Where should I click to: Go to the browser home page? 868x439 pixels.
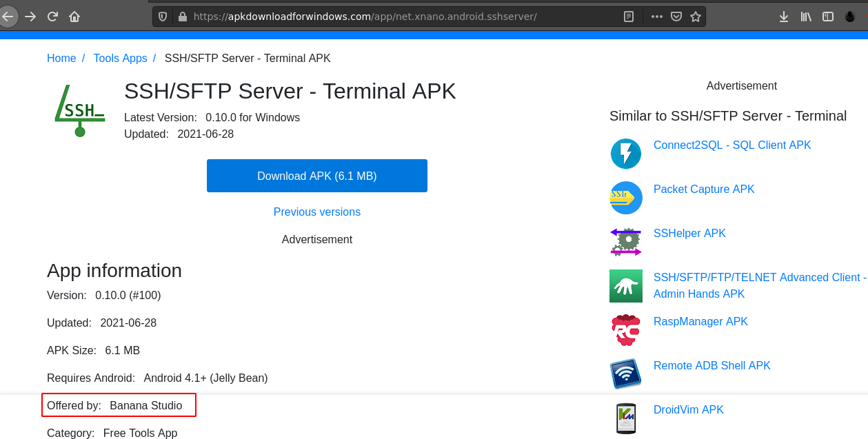point(74,17)
